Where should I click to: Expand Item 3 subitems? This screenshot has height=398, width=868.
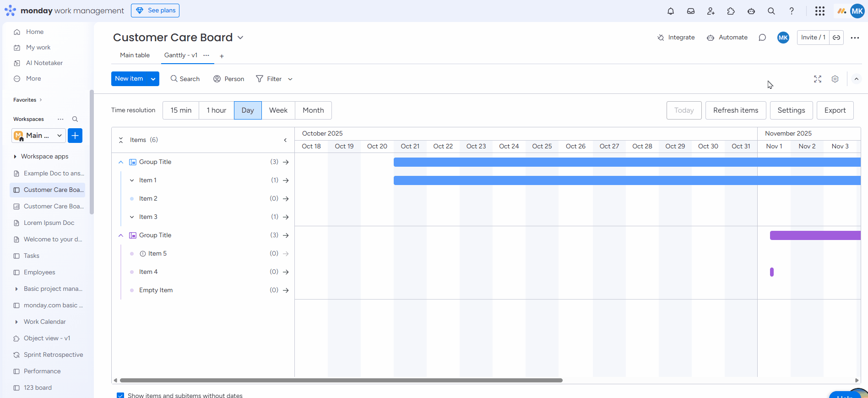[x=132, y=217]
